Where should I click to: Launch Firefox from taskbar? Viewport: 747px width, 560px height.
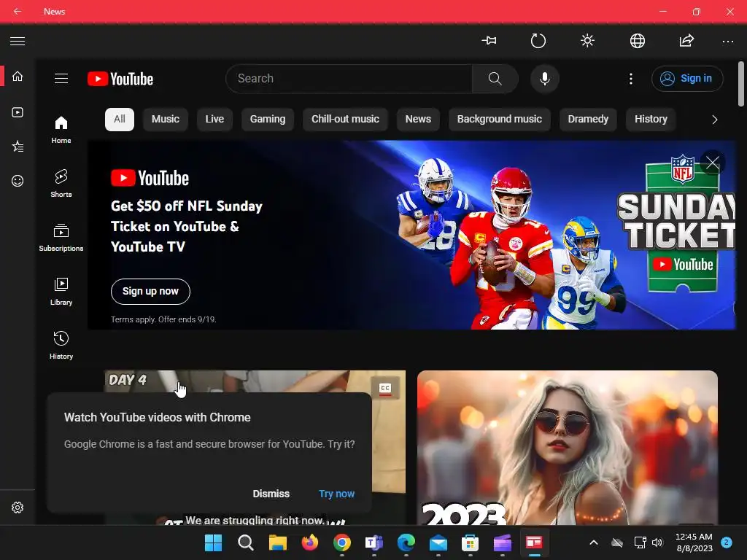point(309,542)
